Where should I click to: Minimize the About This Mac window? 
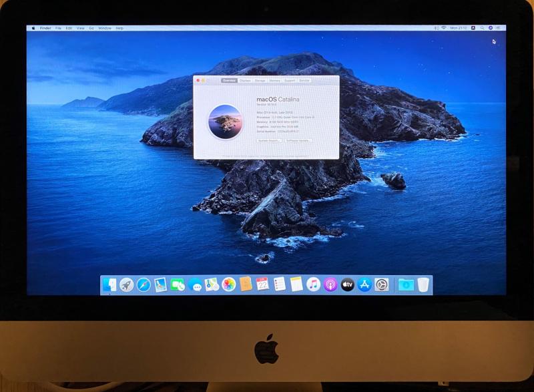[x=204, y=81]
